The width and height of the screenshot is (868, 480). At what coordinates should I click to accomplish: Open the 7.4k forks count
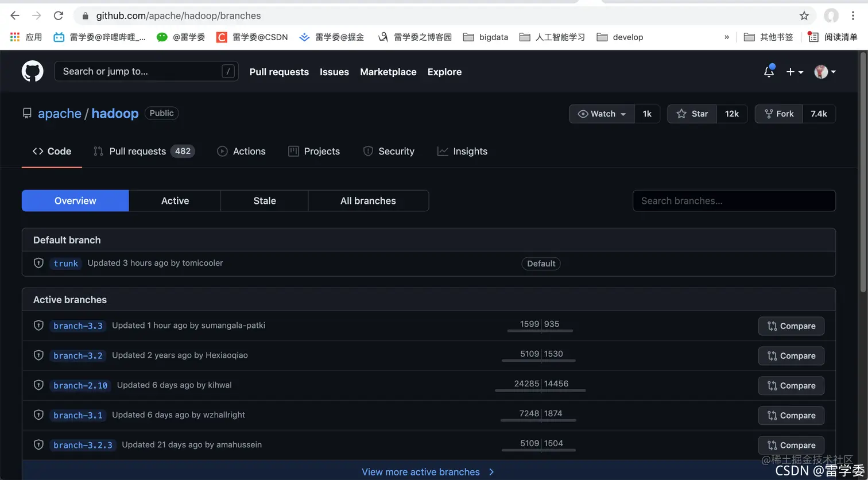click(x=819, y=114)
